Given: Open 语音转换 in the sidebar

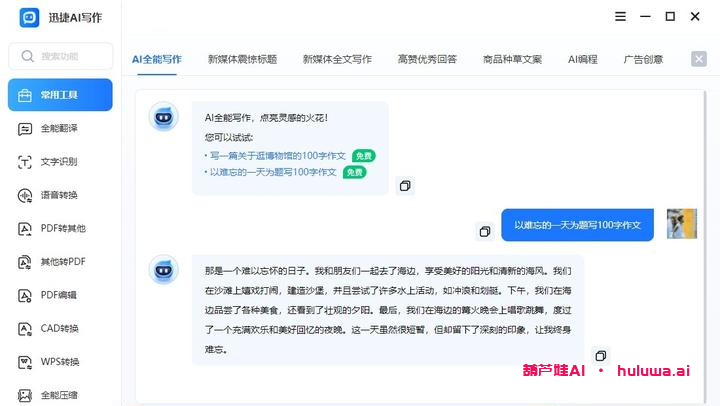Looking at the screenshot, I should click(60, 195).
